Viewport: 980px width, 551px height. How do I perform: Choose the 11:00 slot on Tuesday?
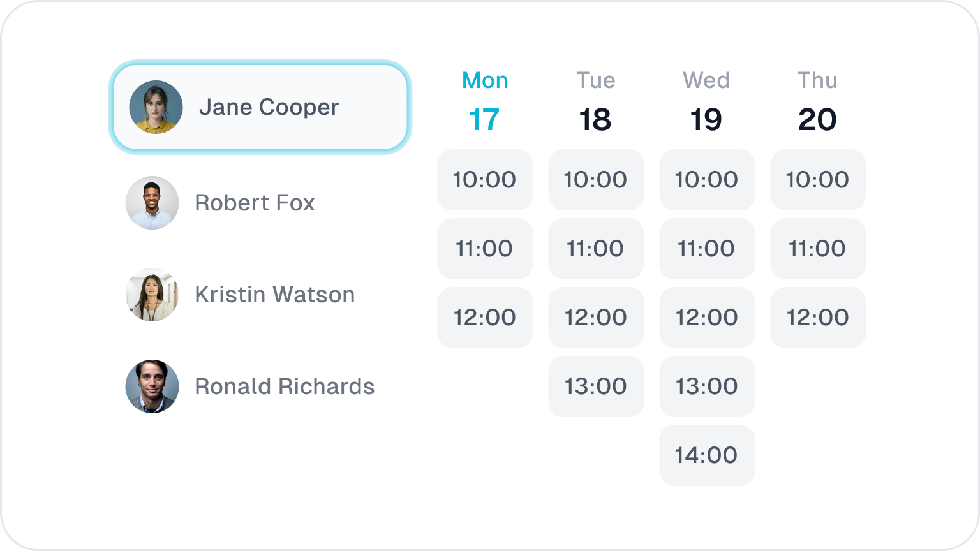596,249
